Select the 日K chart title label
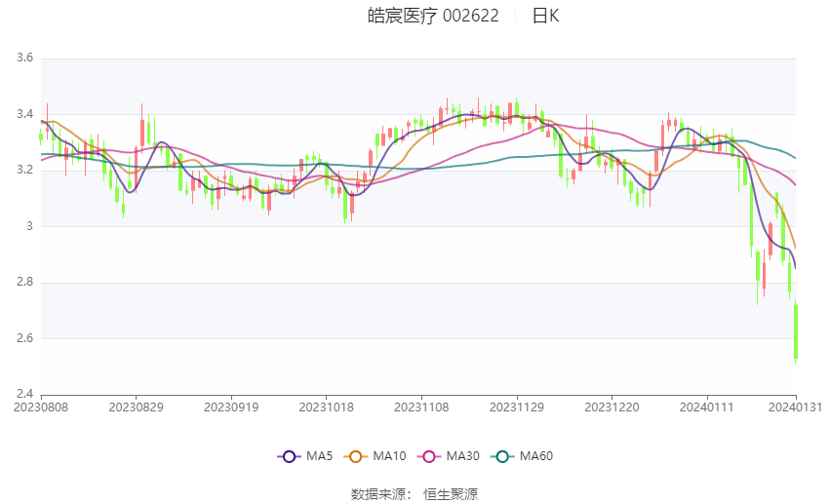829x504 pixels. tap(545, 16)
